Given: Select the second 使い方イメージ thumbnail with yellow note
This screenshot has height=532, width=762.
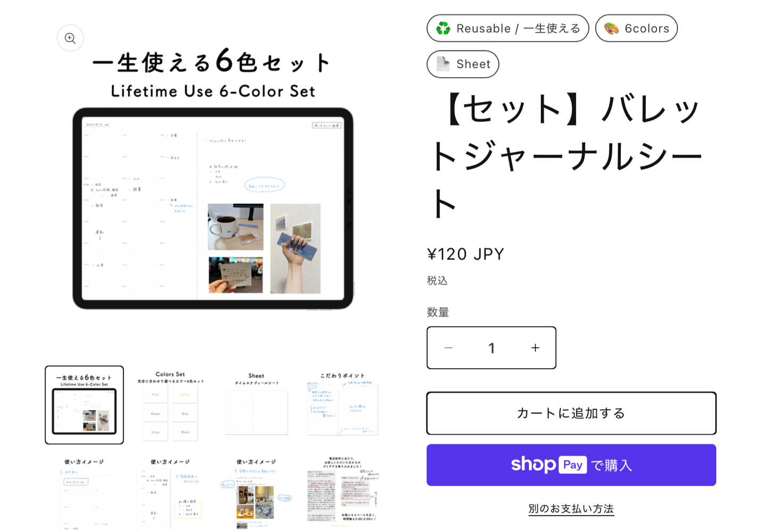Looking at the screenshot, I should [170, 492].
